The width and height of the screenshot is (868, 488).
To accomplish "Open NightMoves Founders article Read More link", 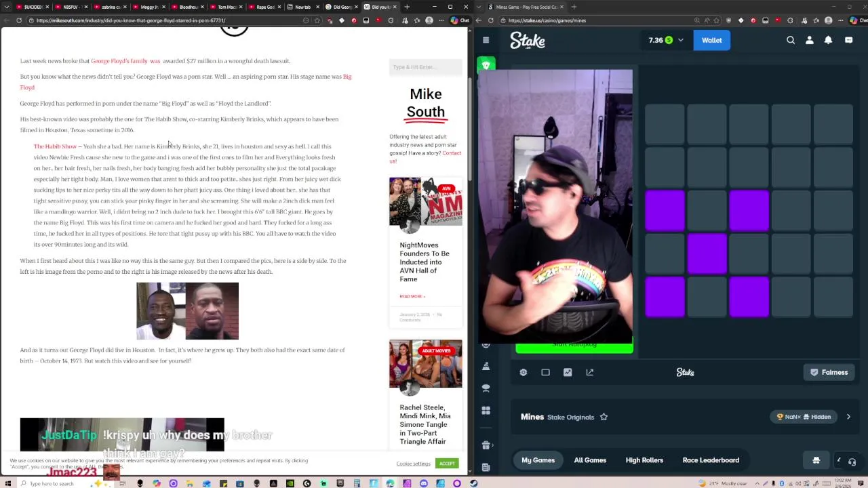I will 412,296.
